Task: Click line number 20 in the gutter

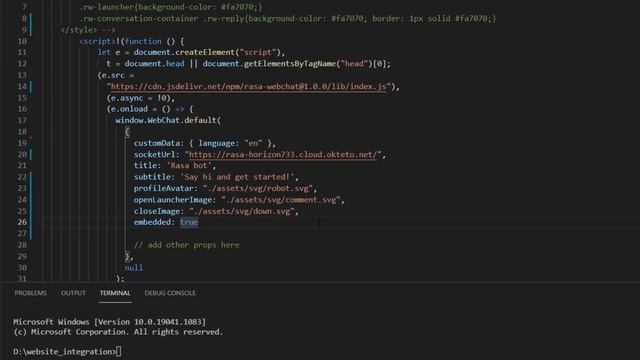Action: (22, 155)
